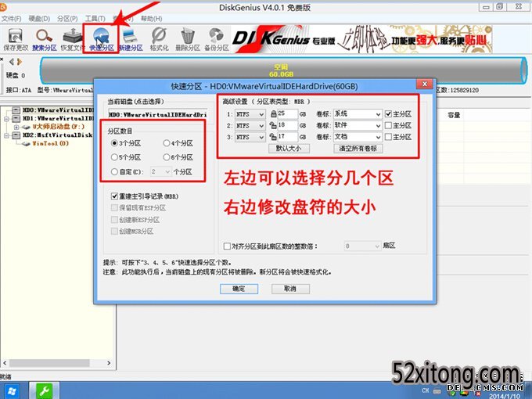Select the 自定 custom partition count option
Screen dimensions: 532x399
(x=128, y=171)
